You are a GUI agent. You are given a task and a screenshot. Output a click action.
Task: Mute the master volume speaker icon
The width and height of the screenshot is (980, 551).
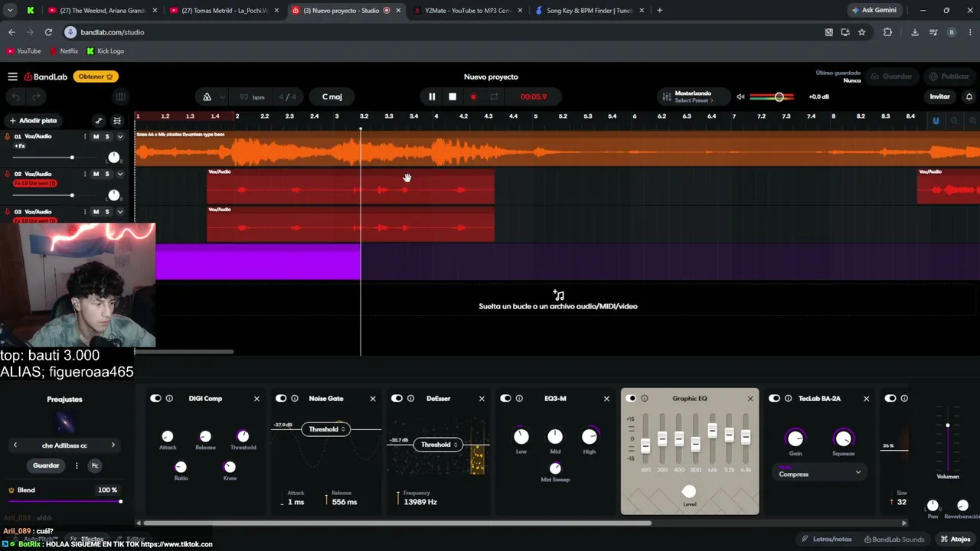tap(740, 97)
